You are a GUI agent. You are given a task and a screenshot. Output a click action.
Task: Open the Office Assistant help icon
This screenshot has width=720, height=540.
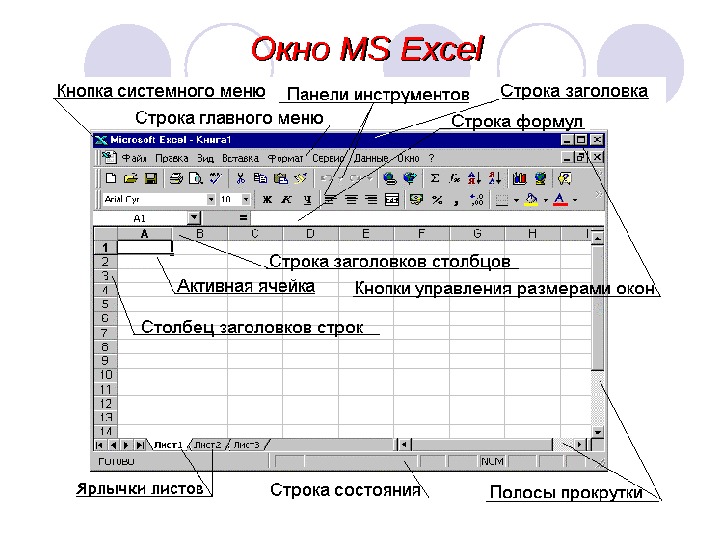click(x=564, y=178)
